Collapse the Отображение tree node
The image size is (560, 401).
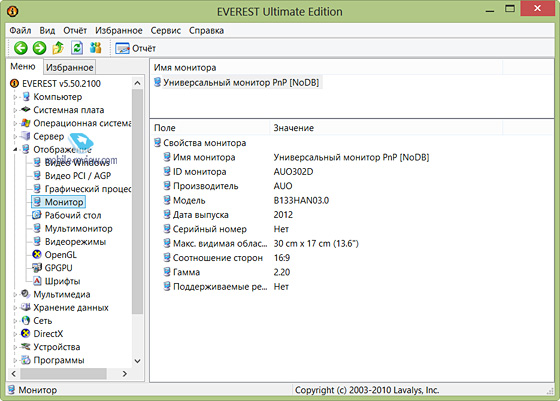point(15,150)
